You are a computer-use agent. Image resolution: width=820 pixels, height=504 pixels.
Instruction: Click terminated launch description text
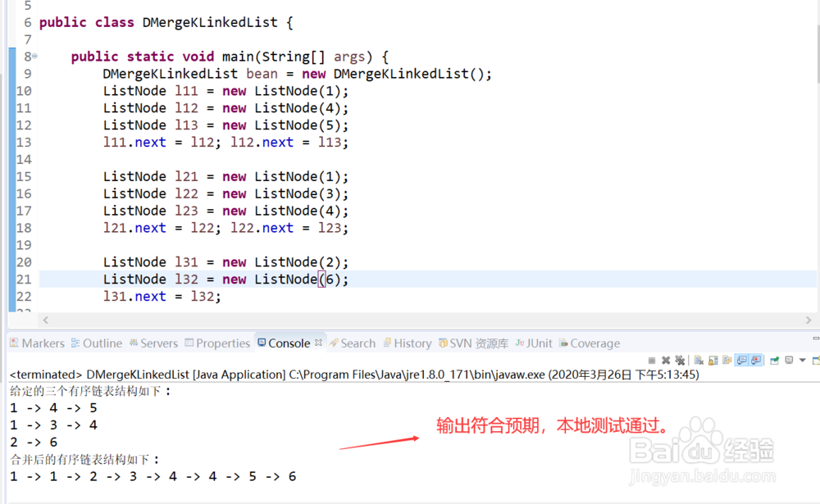click(354, 375)
